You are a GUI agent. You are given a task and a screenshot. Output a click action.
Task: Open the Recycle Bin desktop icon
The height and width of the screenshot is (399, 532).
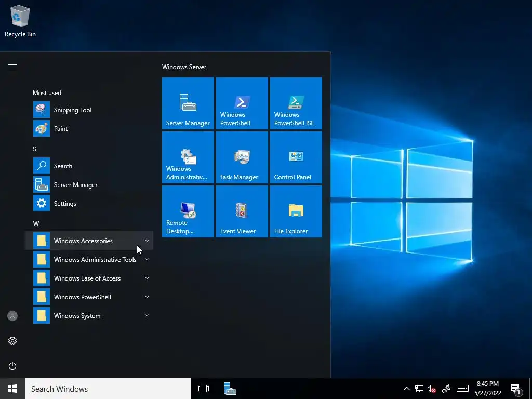20,21
